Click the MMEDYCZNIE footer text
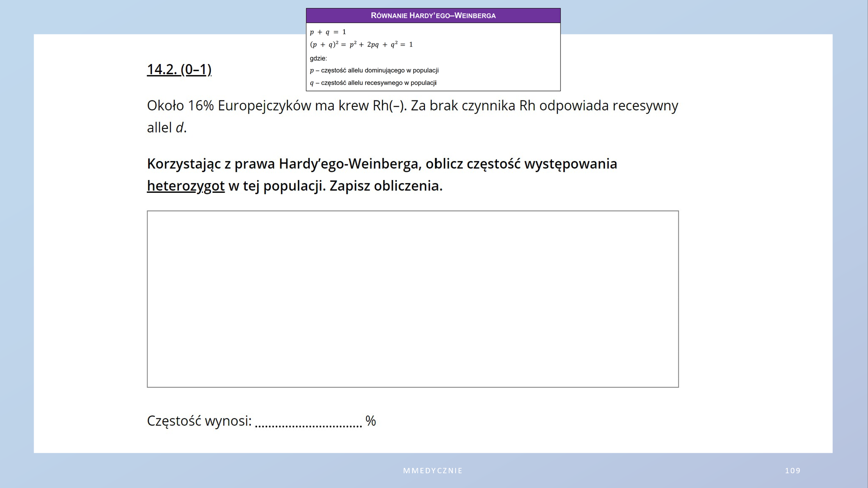Image resolution: width=868 pixels, height=488 pixels. coord(433,471)
